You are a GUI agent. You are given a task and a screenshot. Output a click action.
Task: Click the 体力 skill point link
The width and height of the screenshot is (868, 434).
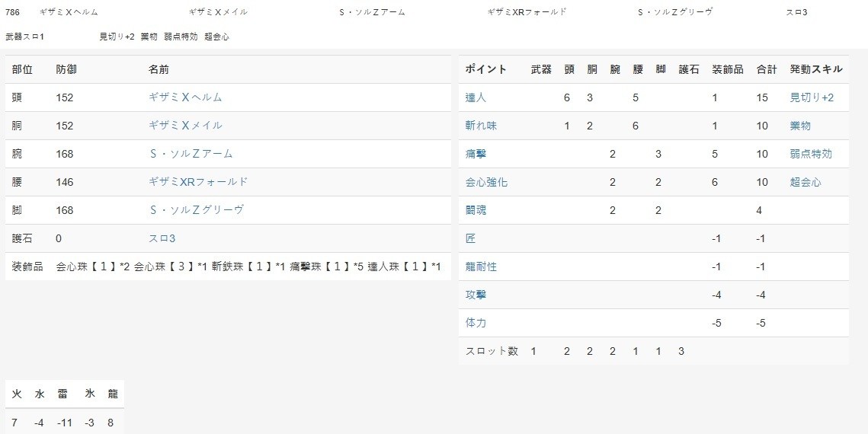coord(476,323)
